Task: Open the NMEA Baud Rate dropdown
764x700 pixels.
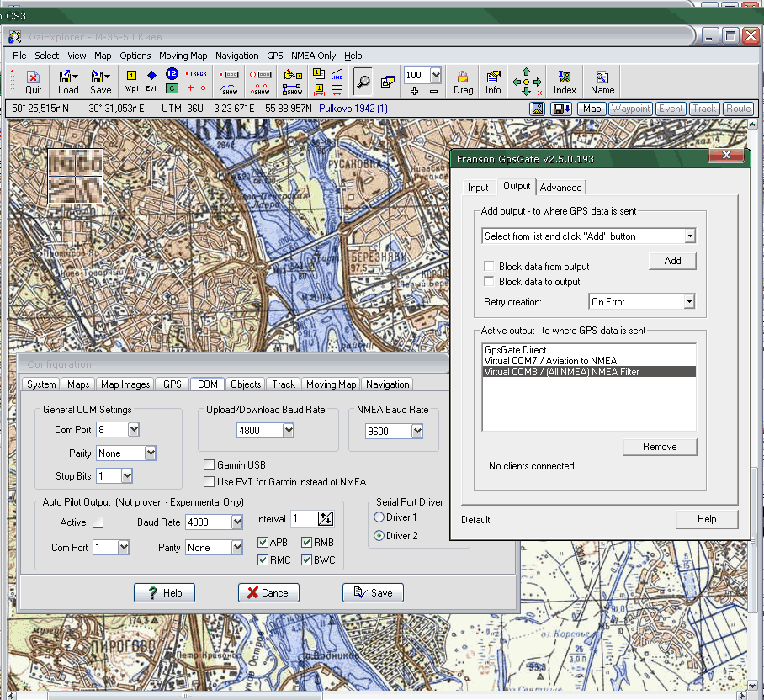Action: (x=417, y=432)
